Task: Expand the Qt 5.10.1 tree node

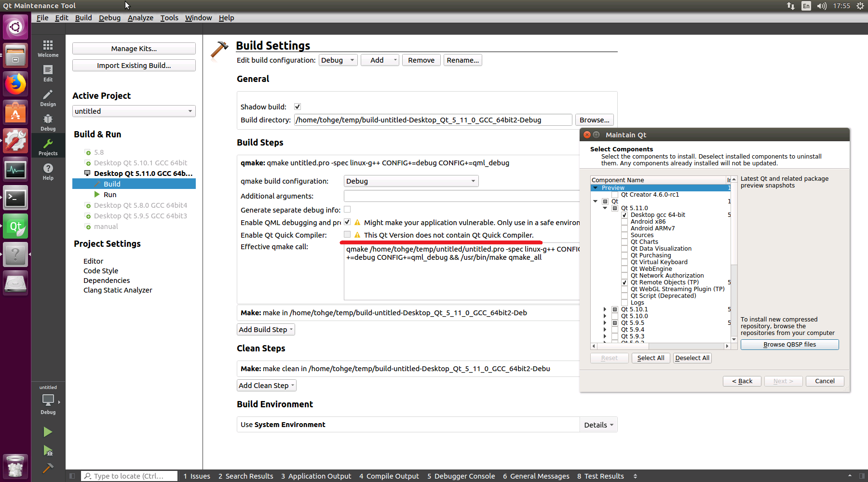Action: click(x=605, y=309)
